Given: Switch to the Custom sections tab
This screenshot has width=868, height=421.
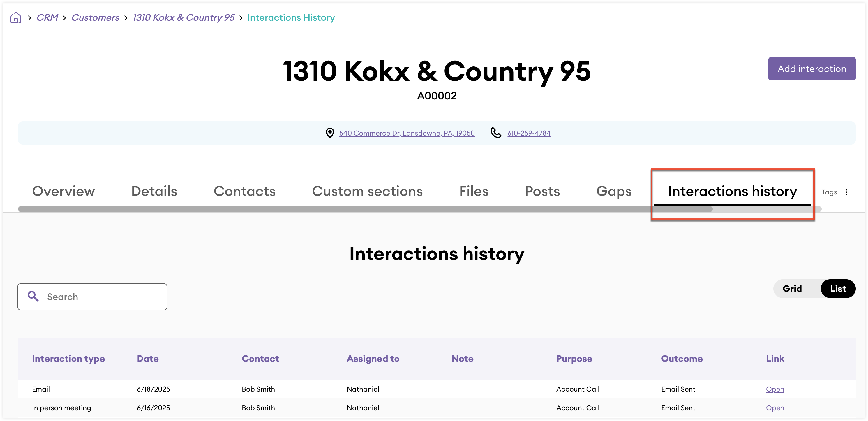Looking at the screenshot, I should 367,191.
